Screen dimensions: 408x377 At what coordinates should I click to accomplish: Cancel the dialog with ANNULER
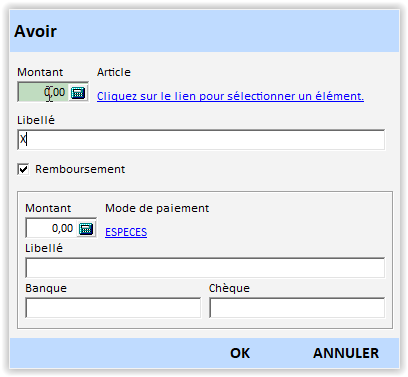pyautogui.click(x=346, y=353)
